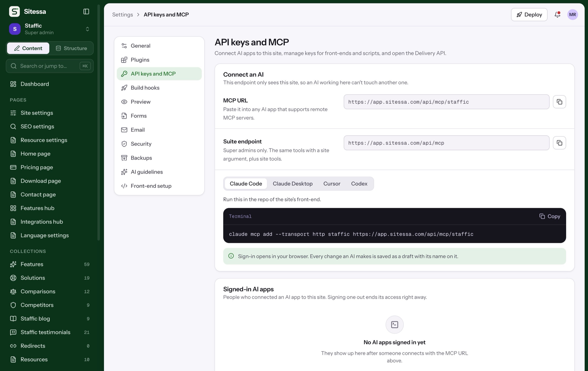
Task: Open AI guidelines settings
Action: click(159, 172)
